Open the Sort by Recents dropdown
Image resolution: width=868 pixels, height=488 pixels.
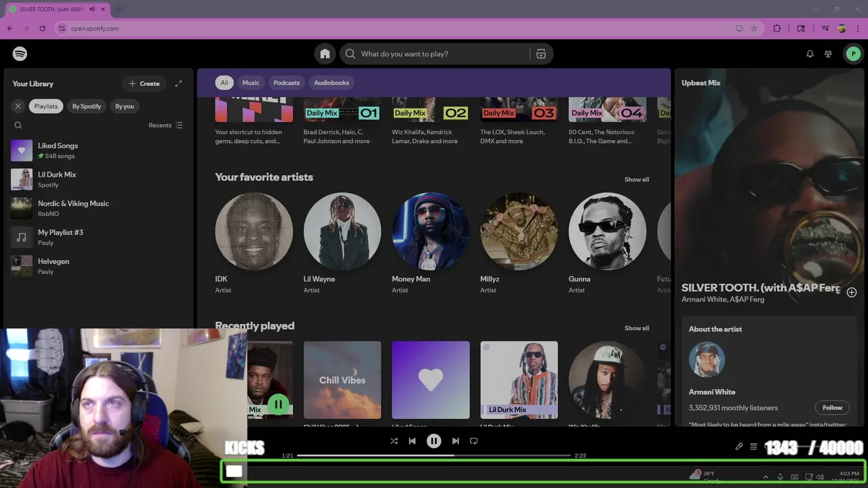pos(165,125)
